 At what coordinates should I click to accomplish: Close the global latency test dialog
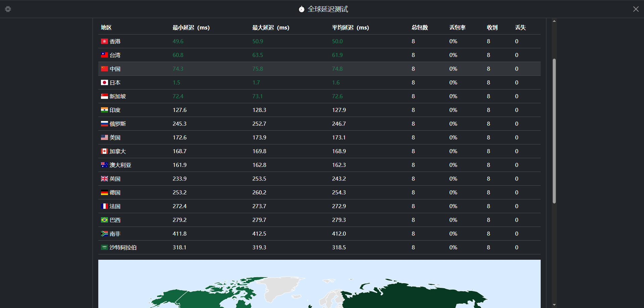pyautogui.click(x=636, y=9)
